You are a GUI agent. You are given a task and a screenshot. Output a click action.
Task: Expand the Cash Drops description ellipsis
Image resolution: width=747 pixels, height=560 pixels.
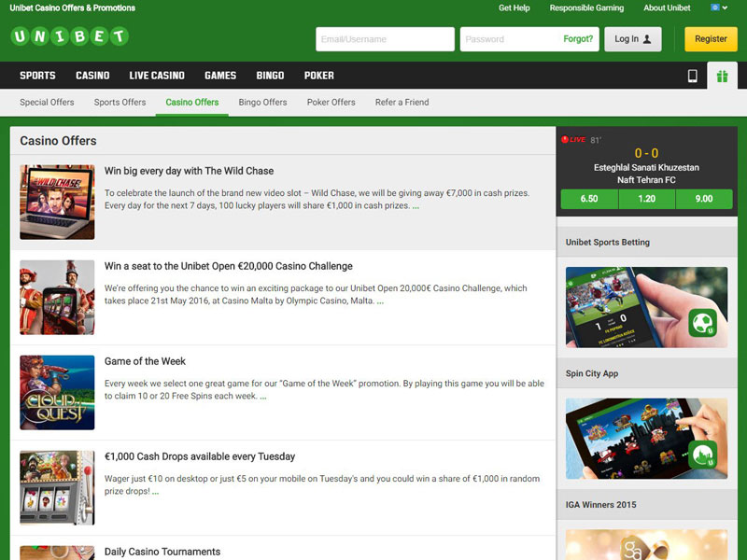155,493
